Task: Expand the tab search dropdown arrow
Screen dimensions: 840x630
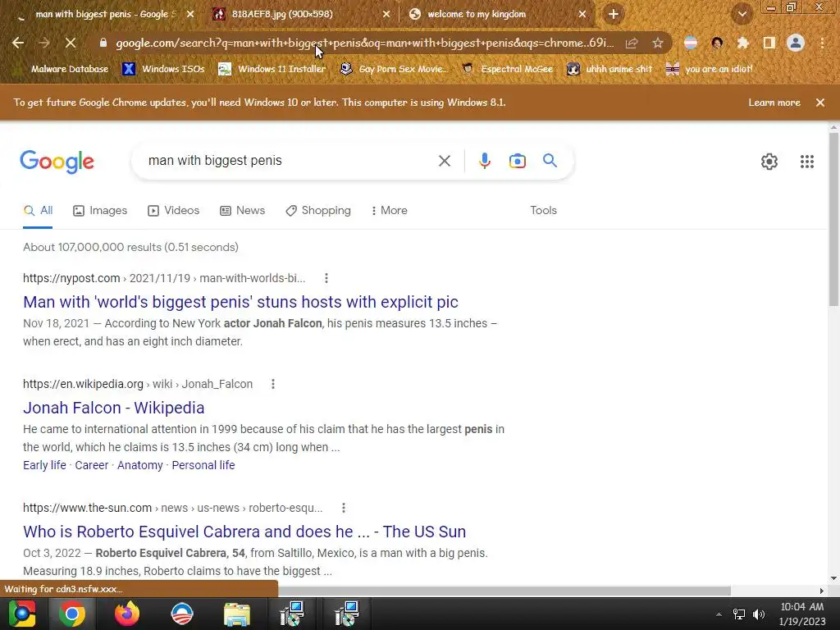Action: [x=742, y=14]
